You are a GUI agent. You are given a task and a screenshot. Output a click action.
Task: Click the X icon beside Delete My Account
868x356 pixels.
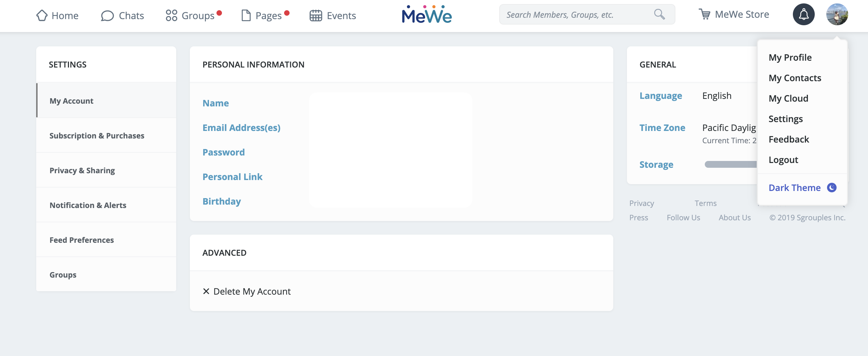(206, 291)
